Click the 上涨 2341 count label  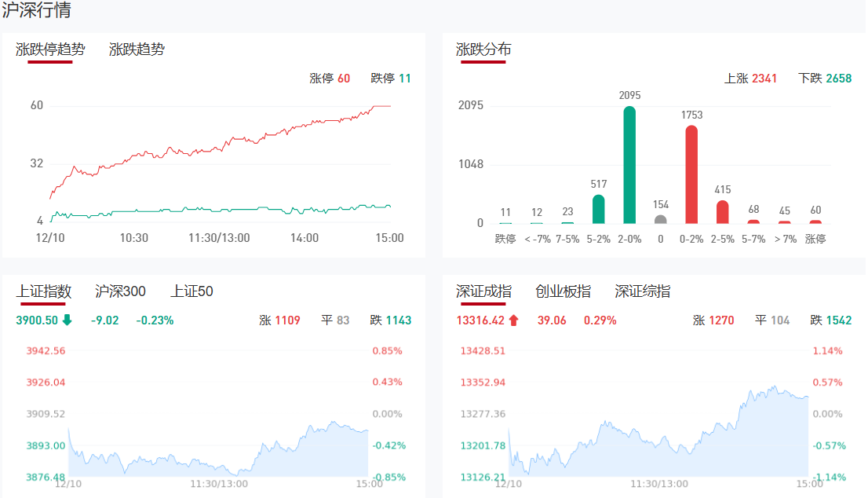[x=750, y=79]
